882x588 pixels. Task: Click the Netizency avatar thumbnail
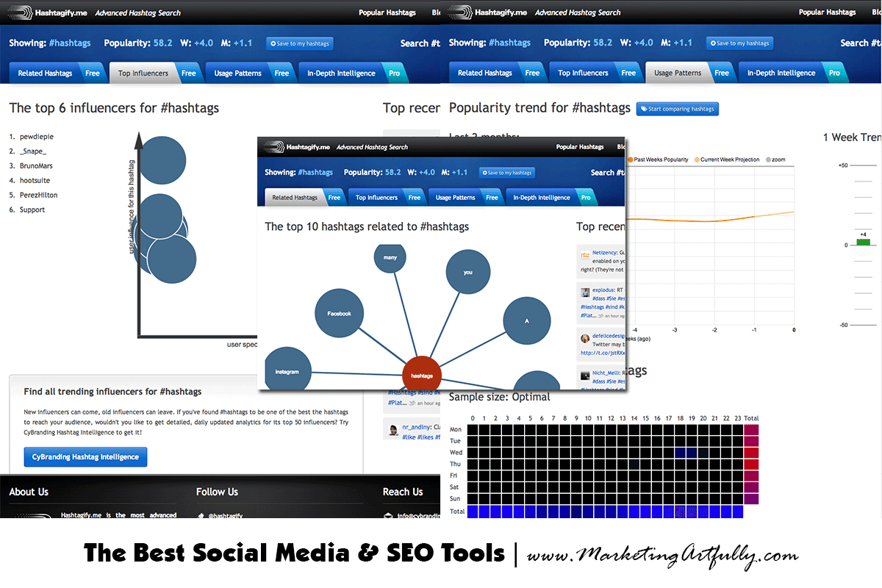(x=585, y=254)
